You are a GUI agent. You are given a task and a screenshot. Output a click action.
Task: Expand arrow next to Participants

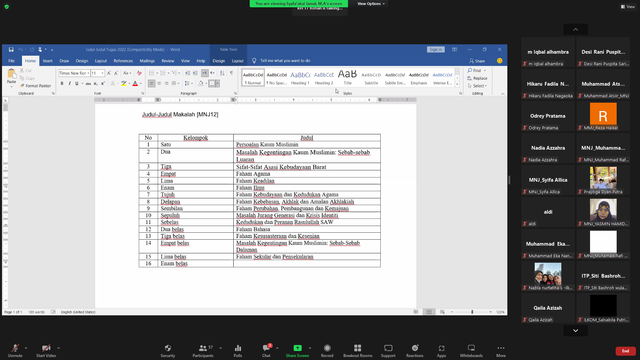(x=220, y=348)
